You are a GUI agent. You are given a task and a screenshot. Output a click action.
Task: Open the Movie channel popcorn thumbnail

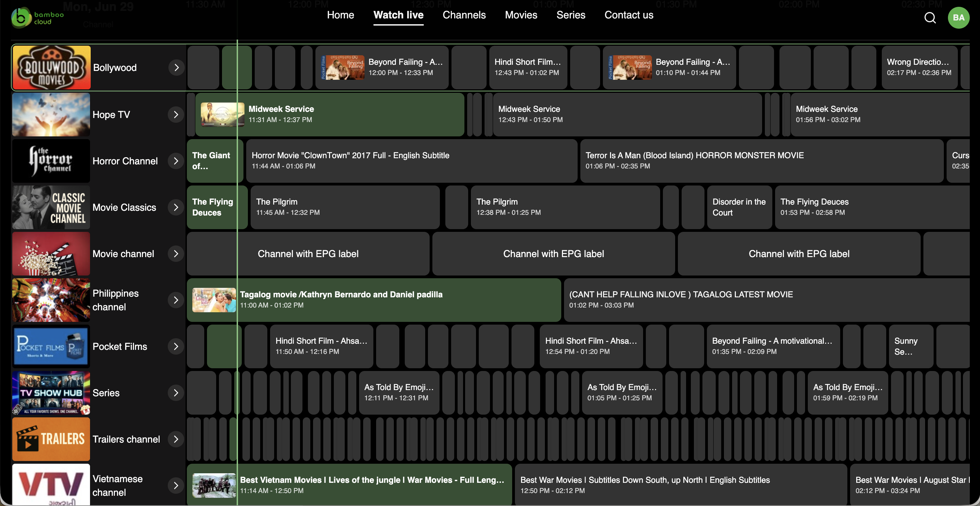point(51,254)
